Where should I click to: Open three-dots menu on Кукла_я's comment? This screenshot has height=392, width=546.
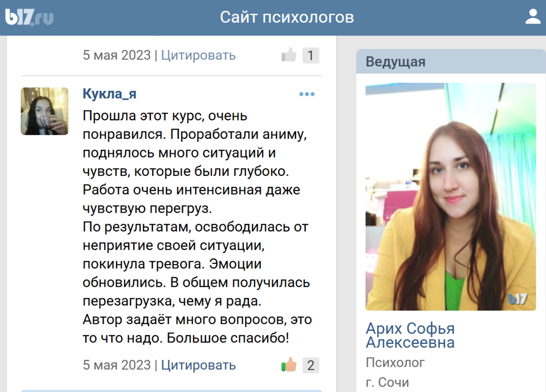(306, 94)
